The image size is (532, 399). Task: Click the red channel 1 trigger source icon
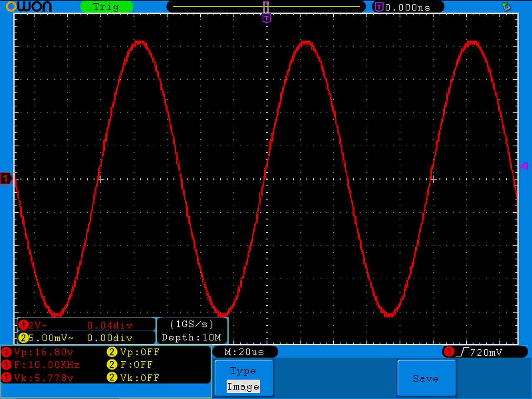click(449, 352)
